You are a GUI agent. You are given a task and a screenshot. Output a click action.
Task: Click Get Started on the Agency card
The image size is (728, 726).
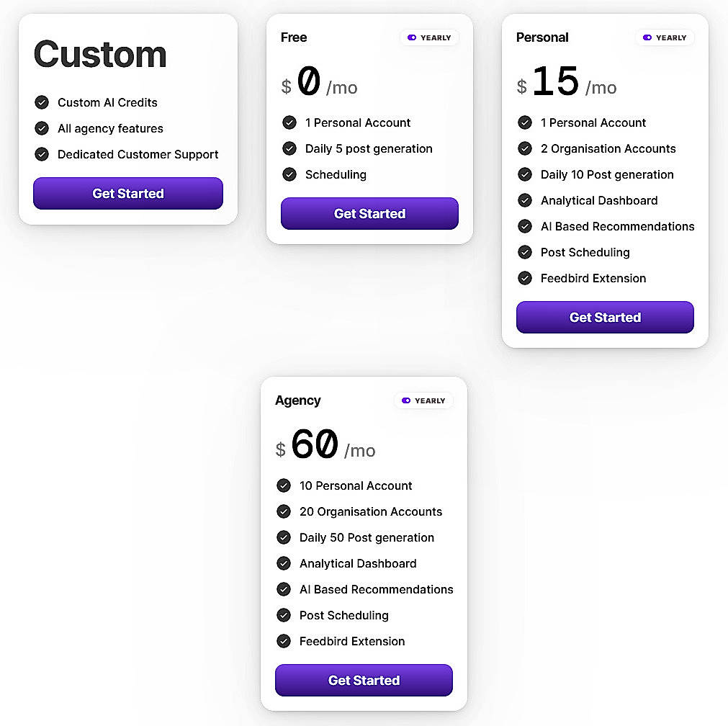pos(363,680)
